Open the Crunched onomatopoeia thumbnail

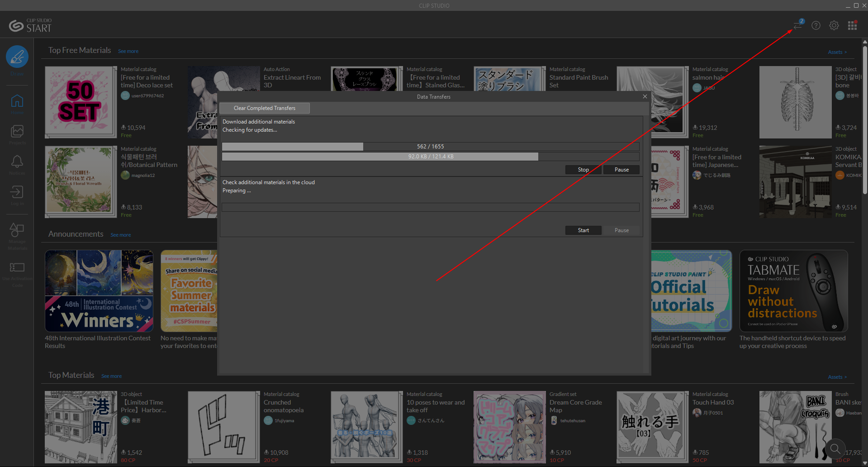(x=224, y=427)
